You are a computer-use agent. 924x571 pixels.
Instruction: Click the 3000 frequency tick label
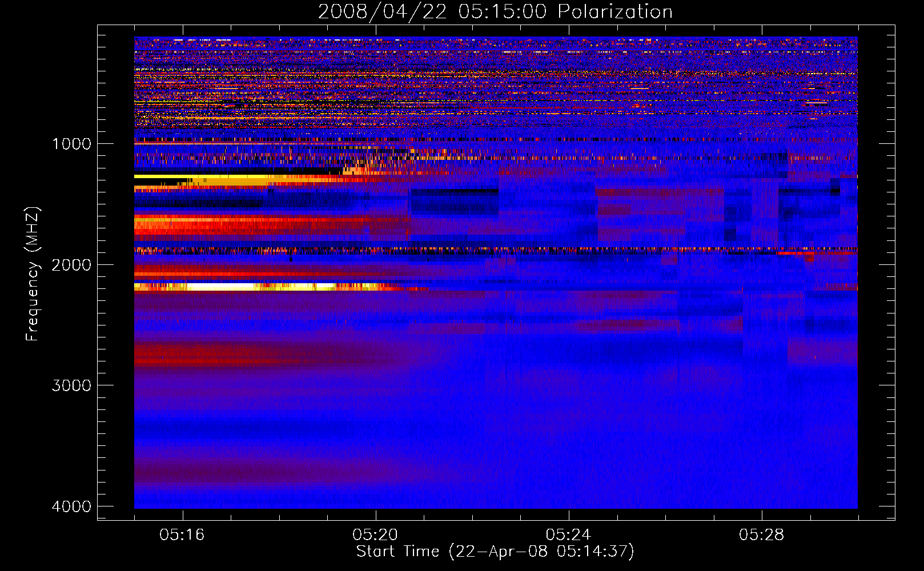[71, 385]
